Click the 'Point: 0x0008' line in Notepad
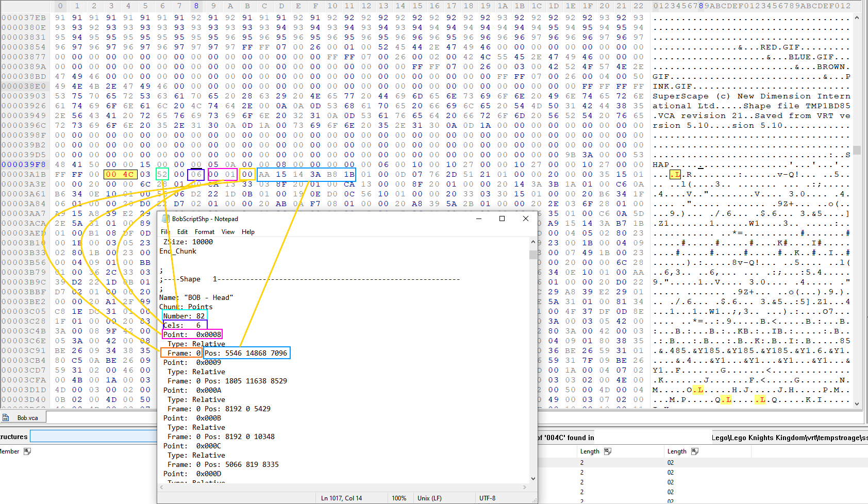Viewport: 868px width, 504px height. tap(192, 334)
